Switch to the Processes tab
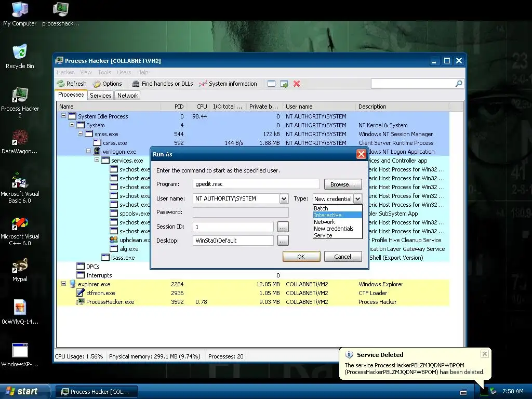 pyautogui.click(x=71, y=95)
